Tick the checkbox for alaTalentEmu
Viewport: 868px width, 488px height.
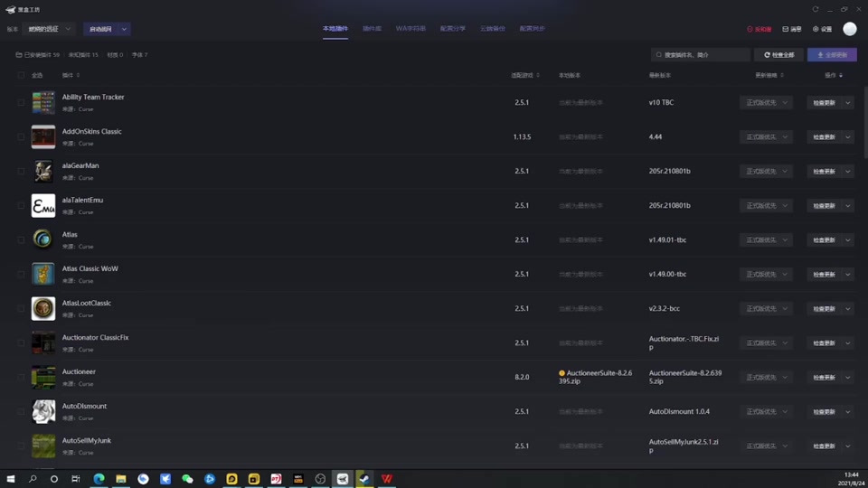tap(21, 205)
